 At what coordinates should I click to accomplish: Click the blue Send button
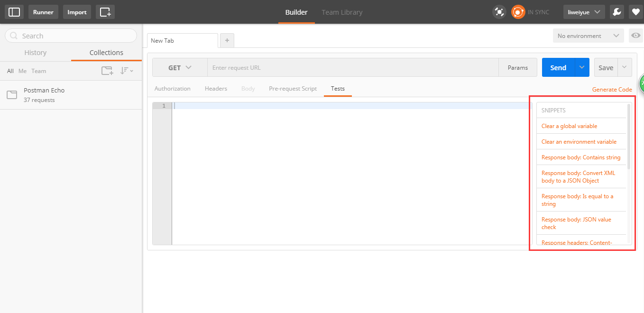pyautogui.click(x=558, y=67)
